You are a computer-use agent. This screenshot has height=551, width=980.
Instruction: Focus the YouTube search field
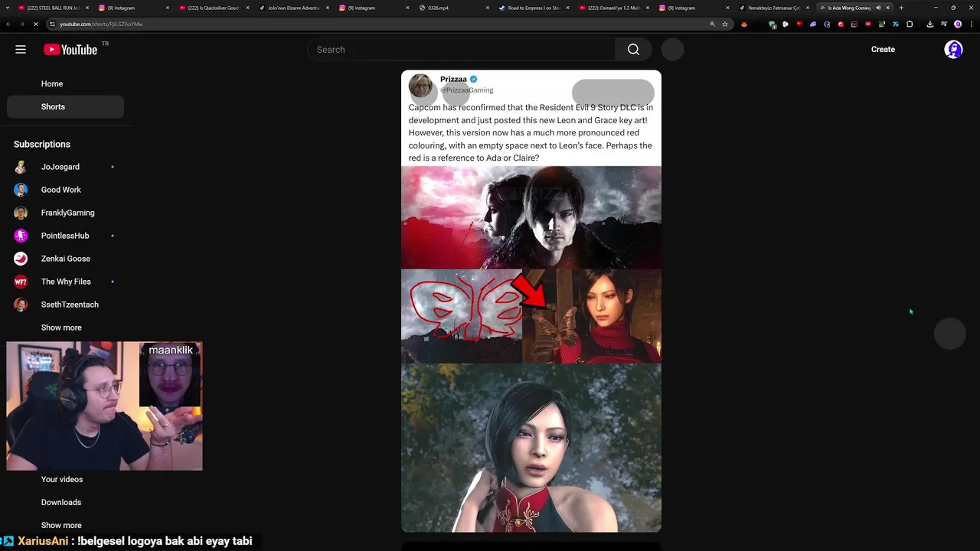[x=461, y=50]
